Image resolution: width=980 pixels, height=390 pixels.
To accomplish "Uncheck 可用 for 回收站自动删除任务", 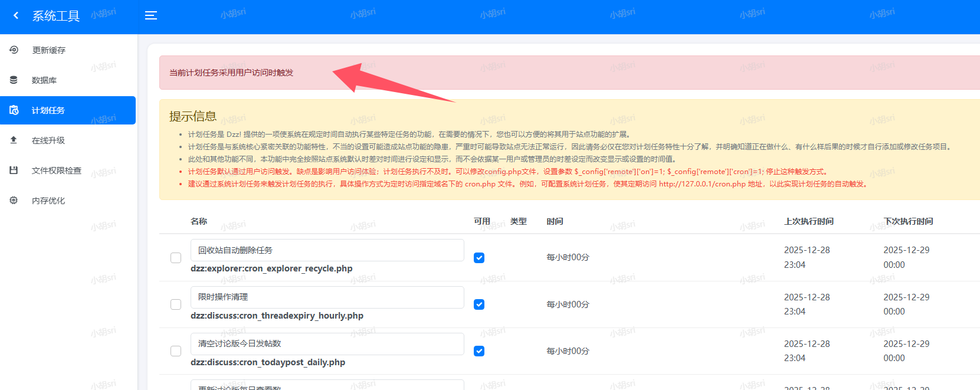I will coord(479,258).
